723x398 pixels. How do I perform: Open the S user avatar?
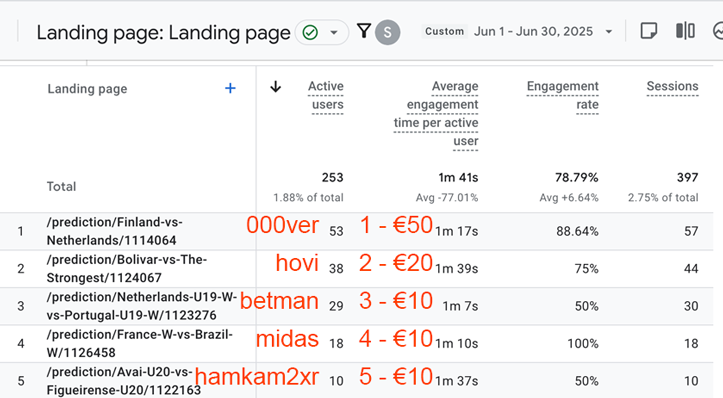click(x=387, y=32)
